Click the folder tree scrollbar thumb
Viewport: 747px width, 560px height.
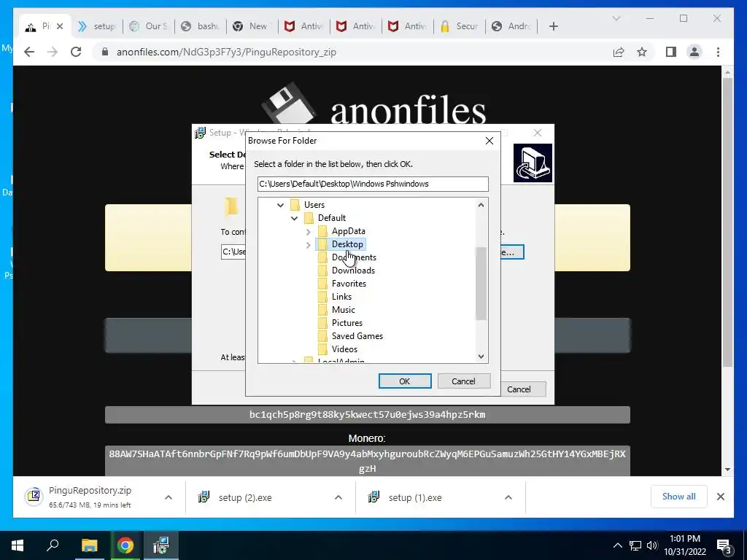(x=481, y=284)
